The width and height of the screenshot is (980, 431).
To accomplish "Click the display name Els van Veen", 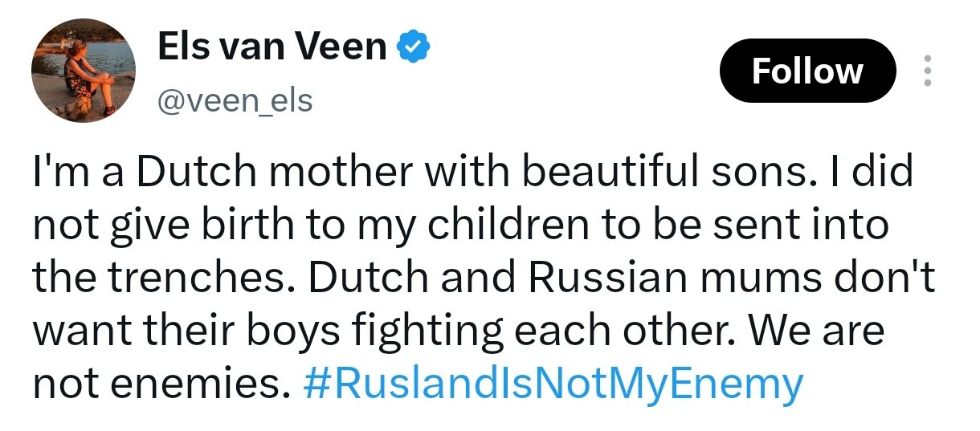I will click(x=273, y=48).
